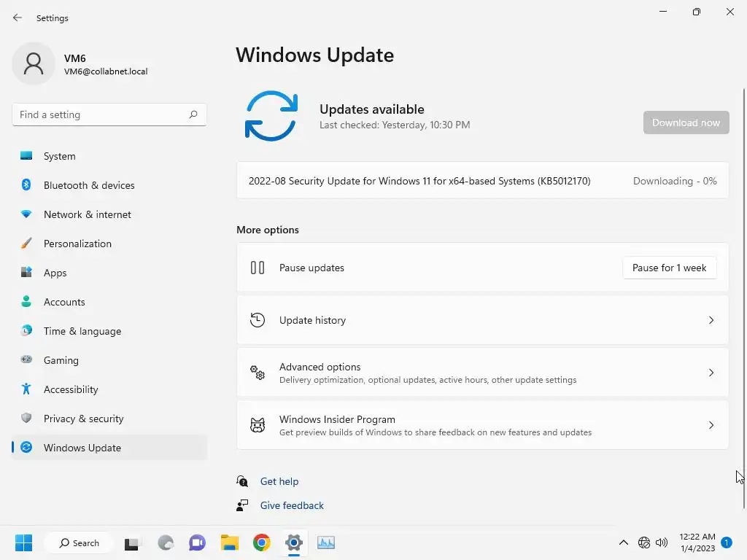747x560 pixels.
Task: Click the Windows Insider Program cat icon
Action: 258,425
